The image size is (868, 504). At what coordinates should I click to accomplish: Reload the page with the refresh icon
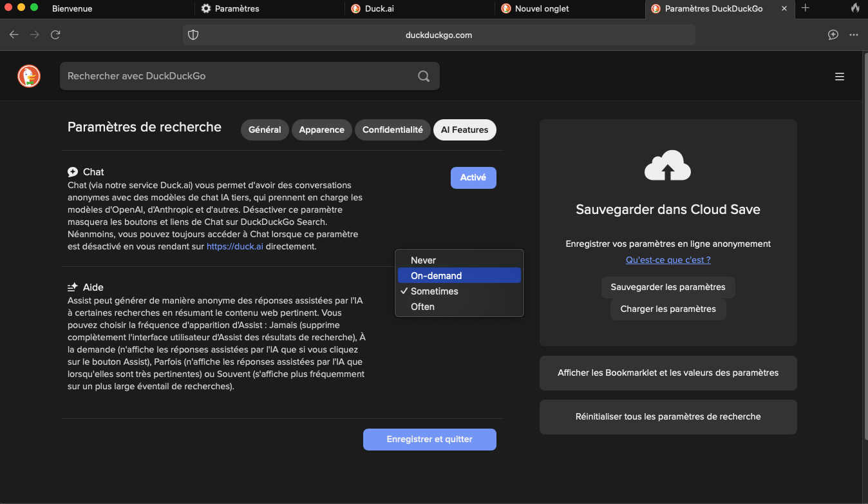[x=55, y=35]
